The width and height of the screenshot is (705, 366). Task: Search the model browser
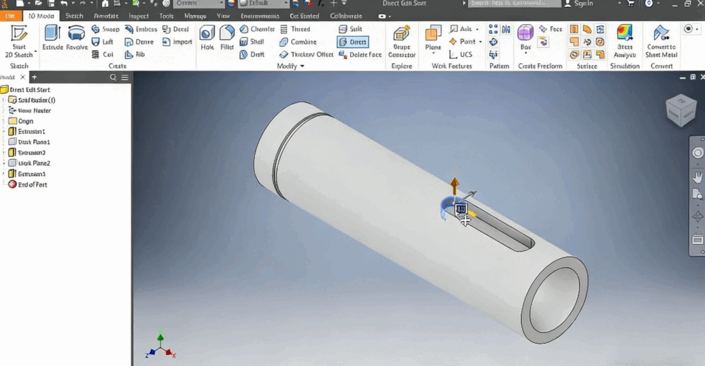[113, 77]
